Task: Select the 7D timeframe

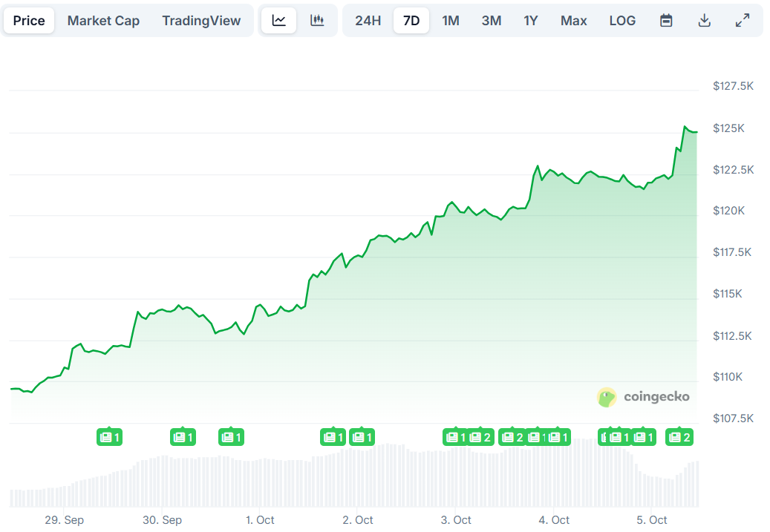Action: 411,20
